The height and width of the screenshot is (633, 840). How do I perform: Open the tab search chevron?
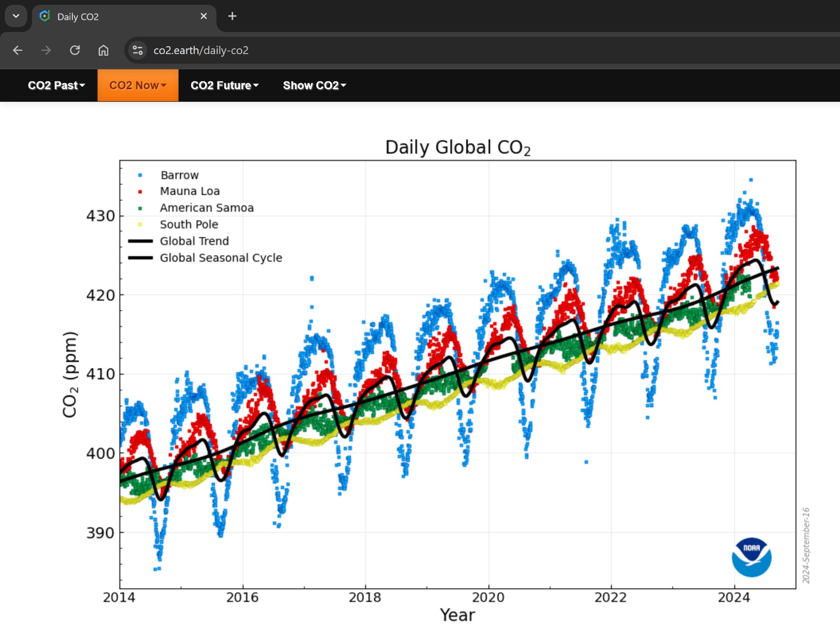16,16
